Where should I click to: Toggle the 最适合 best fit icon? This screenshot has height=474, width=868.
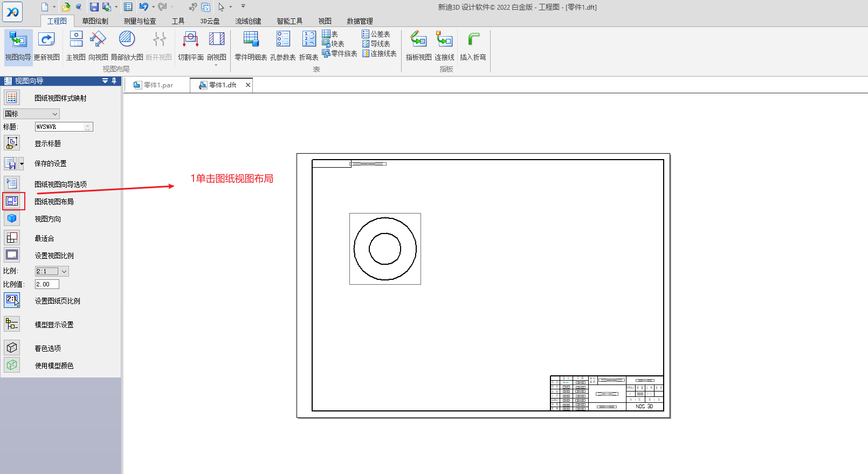[12, 238]
